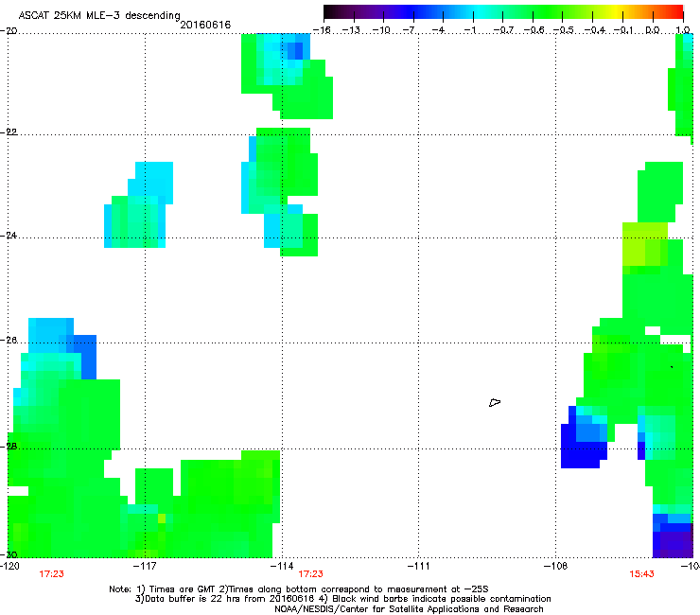Click the color bar label '-0.5'
Viewport: 700px width, 615px height.
click(x=563, y=30)
